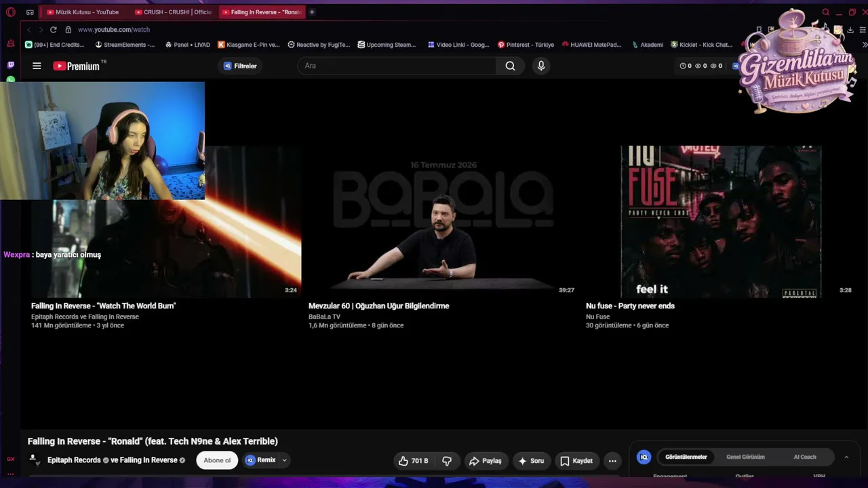Open the Mevzular 60 | Oğuzhan Uğur Bilgilendirme title
The height and width of the screenshot is (488, 868).
click(379, 306)
